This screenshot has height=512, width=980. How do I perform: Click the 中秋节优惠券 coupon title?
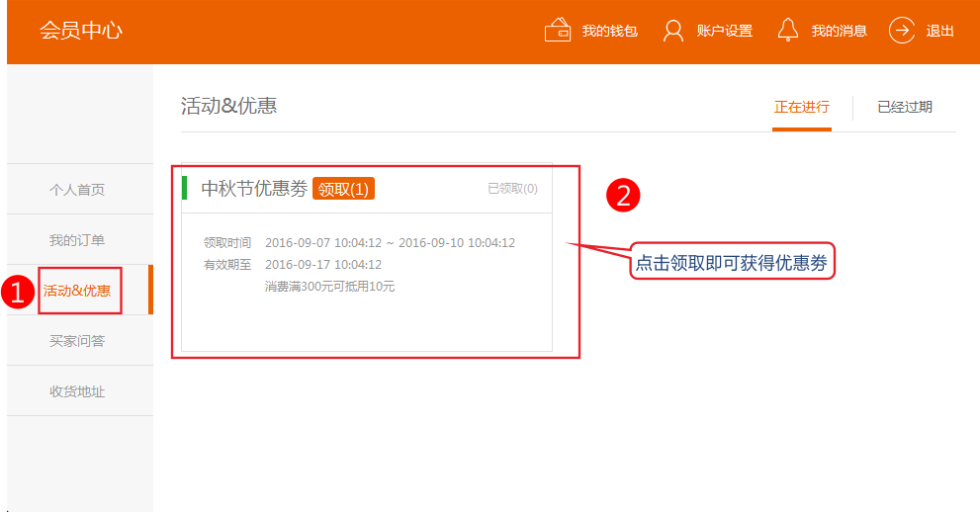254,189
